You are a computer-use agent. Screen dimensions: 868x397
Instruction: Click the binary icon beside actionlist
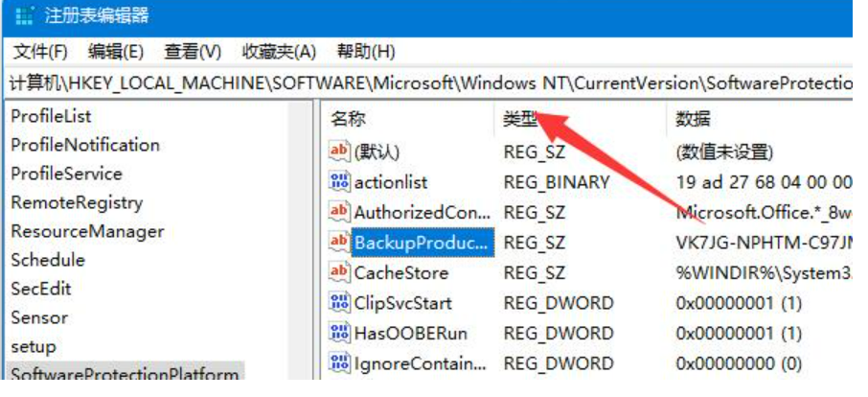pos(339,181)
